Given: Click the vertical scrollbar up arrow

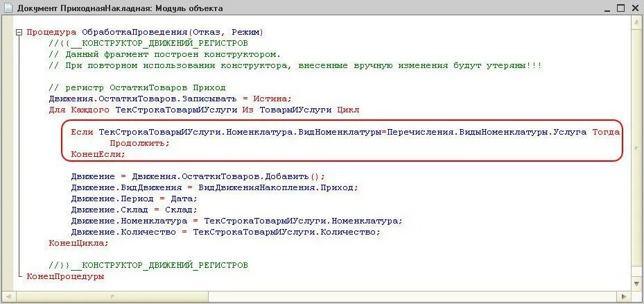Looking at the screenshot, I should pyautogui.click(x=636, y=21).
